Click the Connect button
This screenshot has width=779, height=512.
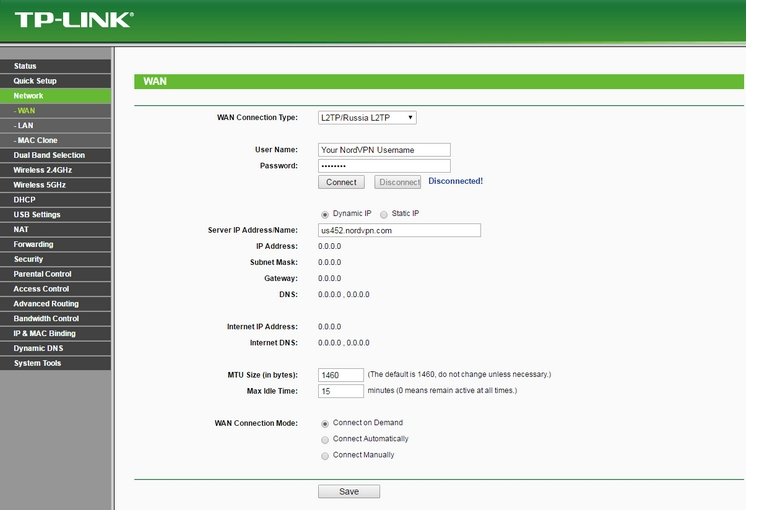pos(341,182)
